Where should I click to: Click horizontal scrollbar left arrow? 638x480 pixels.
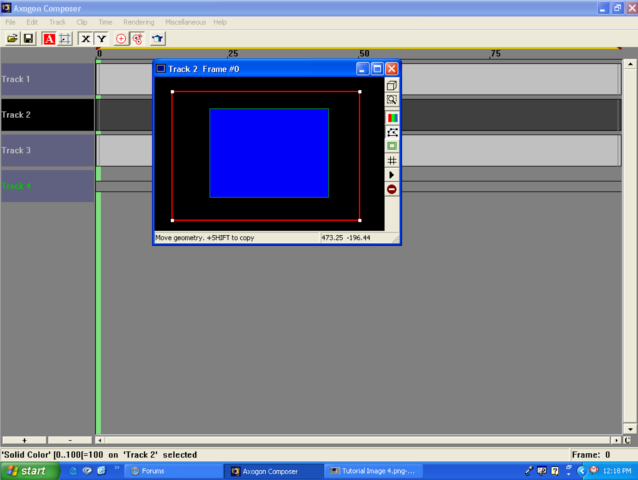tap(100, 440)
